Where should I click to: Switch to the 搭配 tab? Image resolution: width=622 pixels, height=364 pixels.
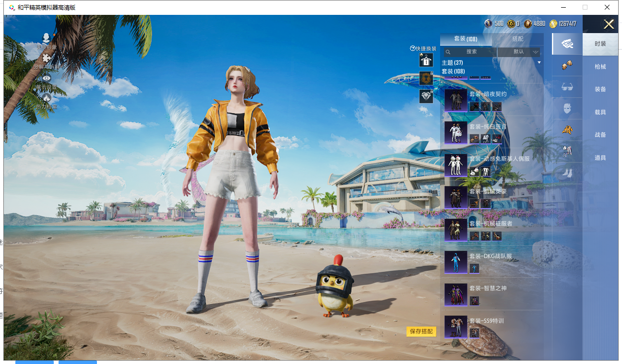pyautogui.click(x=518, y=39)
